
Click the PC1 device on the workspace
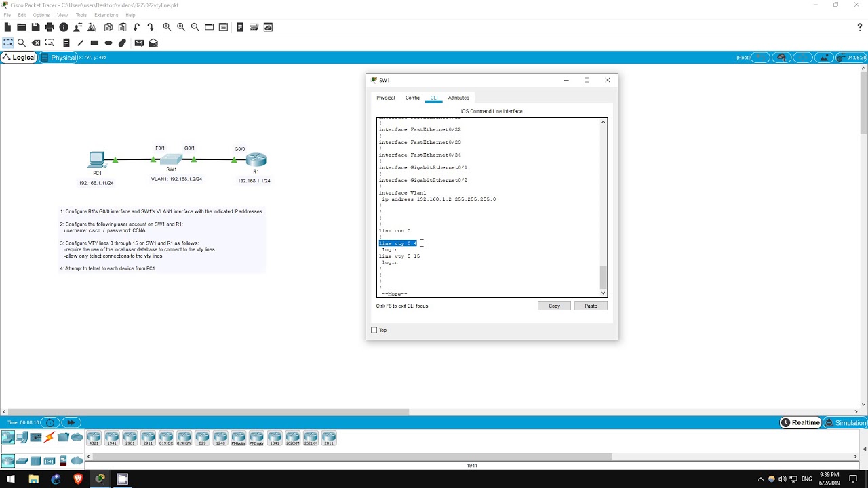coord(97,160)
